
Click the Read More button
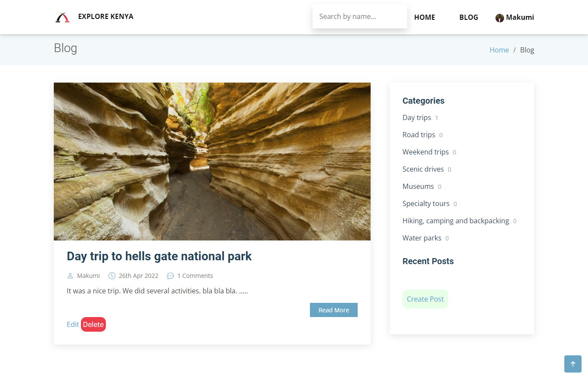[334, 310]
